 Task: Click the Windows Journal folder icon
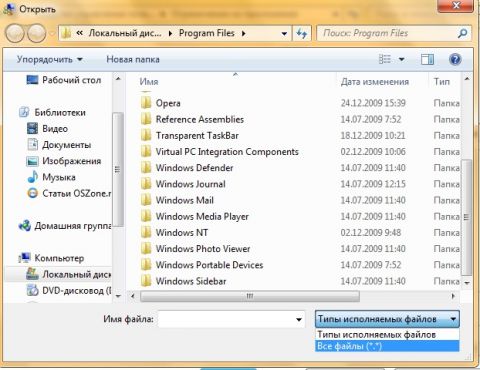click(146, 184)
